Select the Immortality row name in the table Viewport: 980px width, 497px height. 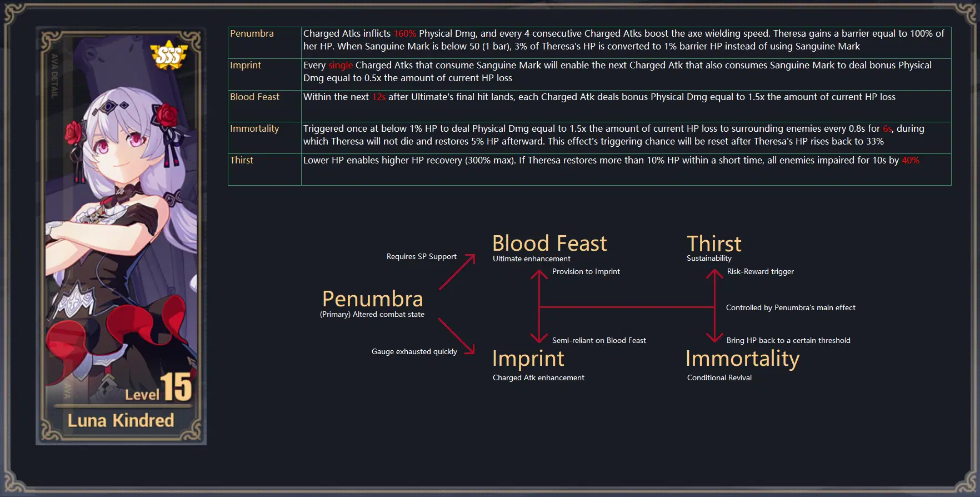254,128
